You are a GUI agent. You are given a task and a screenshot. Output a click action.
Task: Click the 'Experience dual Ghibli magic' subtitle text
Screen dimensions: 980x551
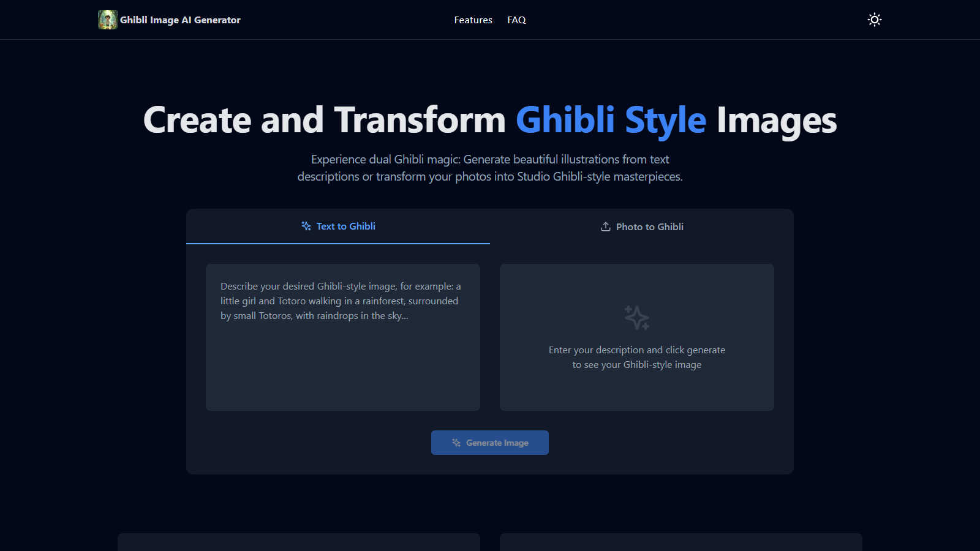click(490, 168)
